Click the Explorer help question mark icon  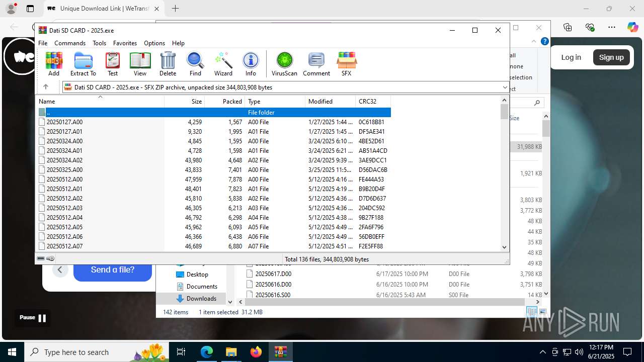click(x=544, y=41)
